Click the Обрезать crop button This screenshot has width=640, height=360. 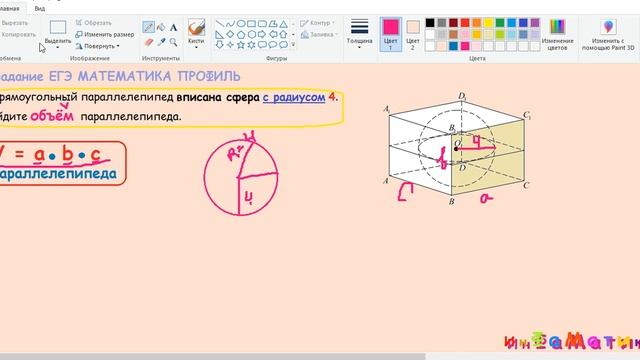[x=93, y=23]
